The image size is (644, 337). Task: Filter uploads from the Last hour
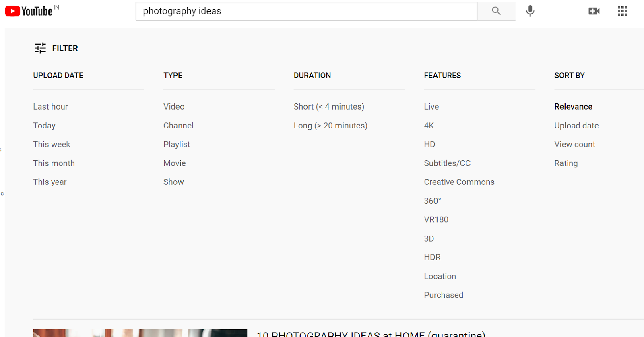pyautogui.click(x=50, y=106)
